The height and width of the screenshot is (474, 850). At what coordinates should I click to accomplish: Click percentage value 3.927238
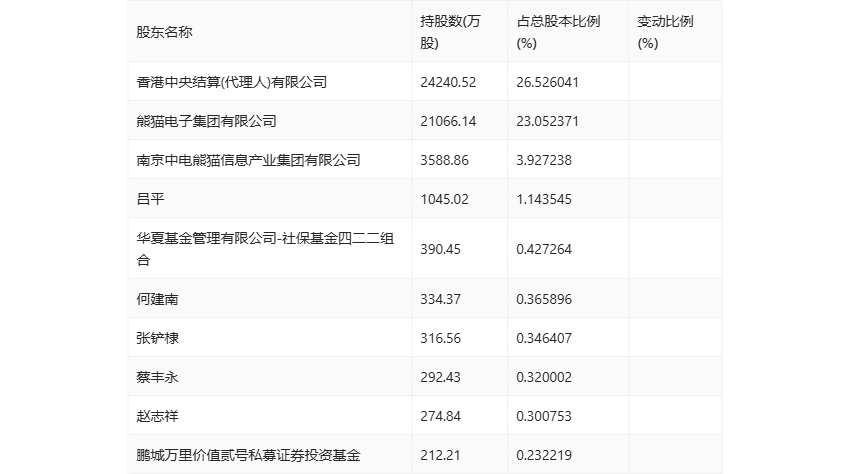[x=544, y=160]
